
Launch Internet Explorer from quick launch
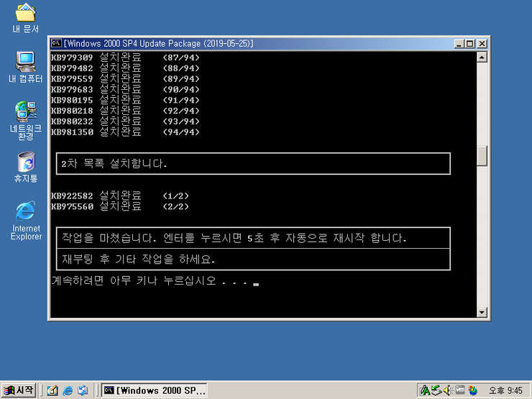pos(68,390)
